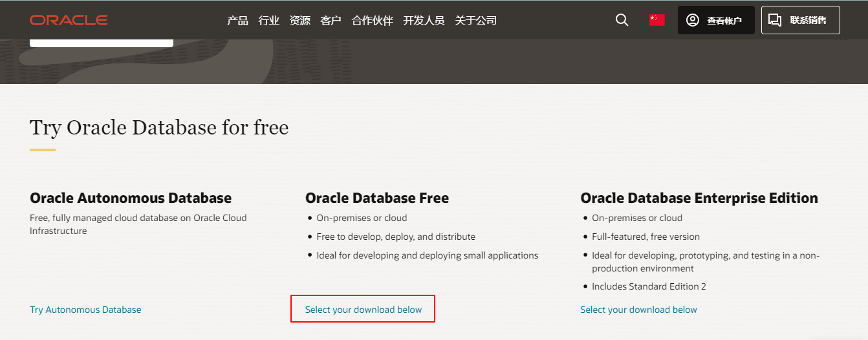
Task: Expand the 客户 navigation dropdown
Action: coord(331,21)
